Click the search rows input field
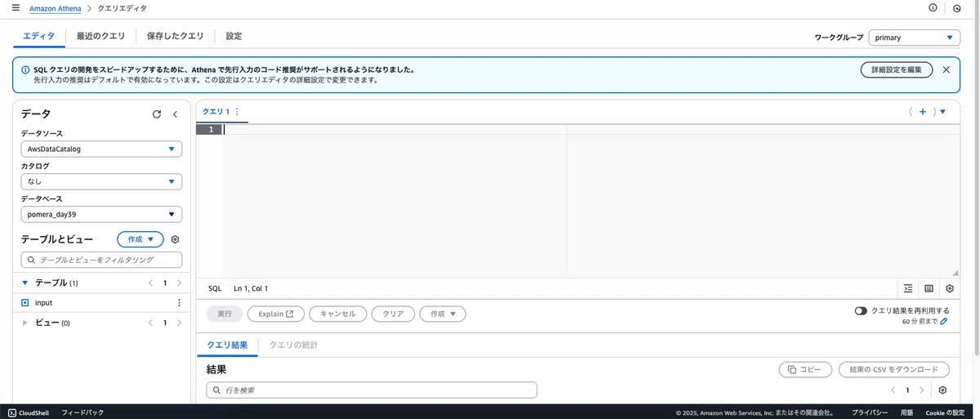980x419 pixels. click(x=372, y=390)
